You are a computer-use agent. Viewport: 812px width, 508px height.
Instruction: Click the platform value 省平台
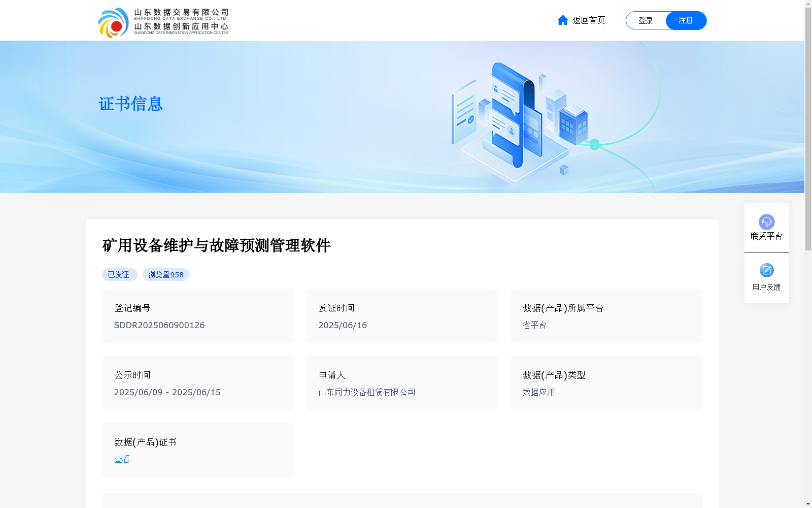point(534,325)
